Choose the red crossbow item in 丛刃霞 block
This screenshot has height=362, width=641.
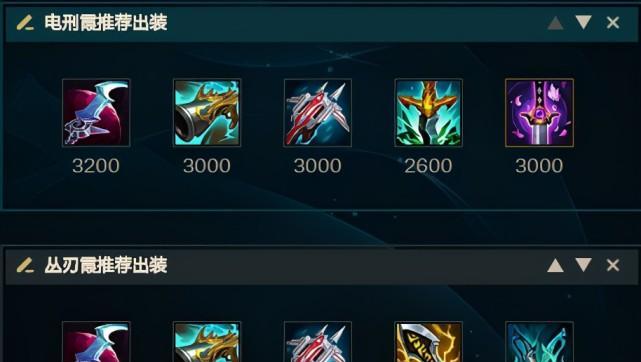click(318, 342)
